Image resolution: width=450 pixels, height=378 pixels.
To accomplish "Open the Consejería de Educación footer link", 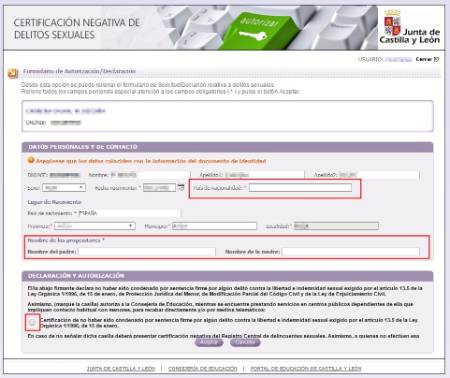I will click(203, 369).
